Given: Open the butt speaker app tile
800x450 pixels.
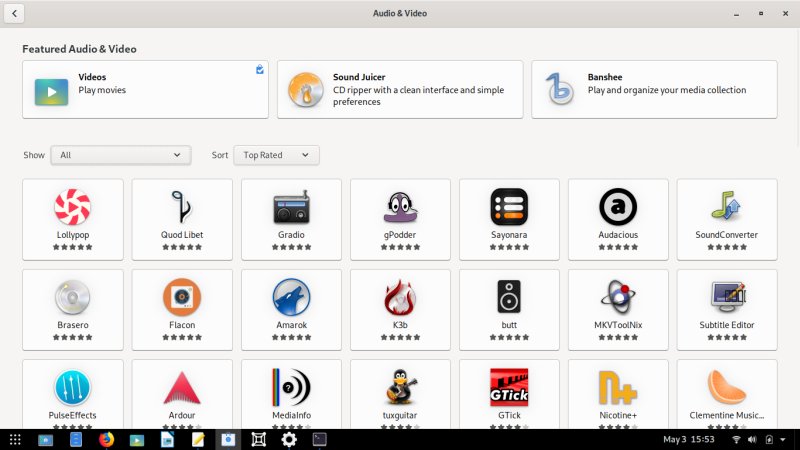Looking at the screenshot, I should coord(509,310).
